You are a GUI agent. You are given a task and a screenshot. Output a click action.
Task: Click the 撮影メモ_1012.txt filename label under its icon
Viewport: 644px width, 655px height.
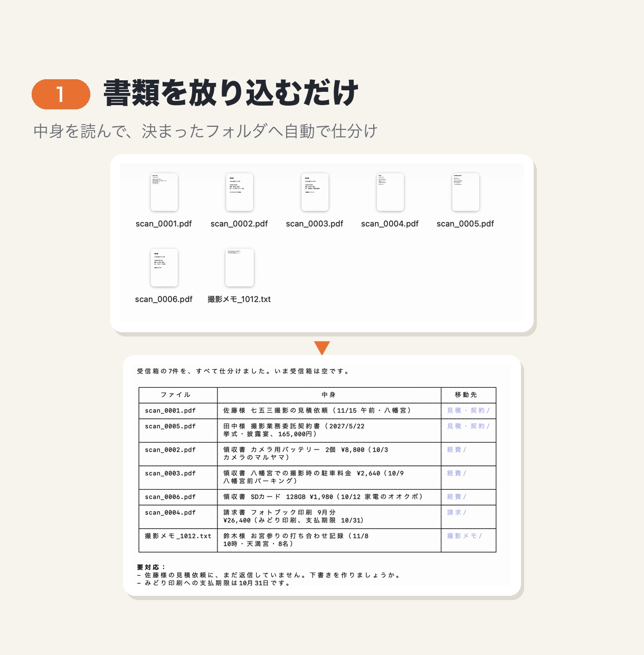tap(239, 300)
